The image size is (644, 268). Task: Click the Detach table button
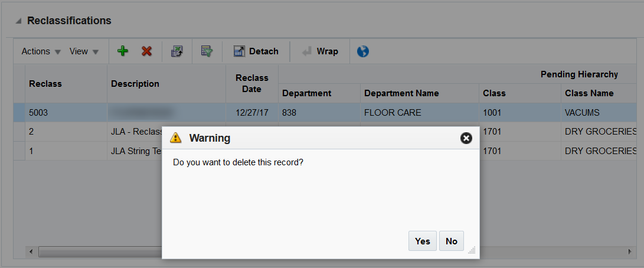pyautogui.click(x=256, y=51)
